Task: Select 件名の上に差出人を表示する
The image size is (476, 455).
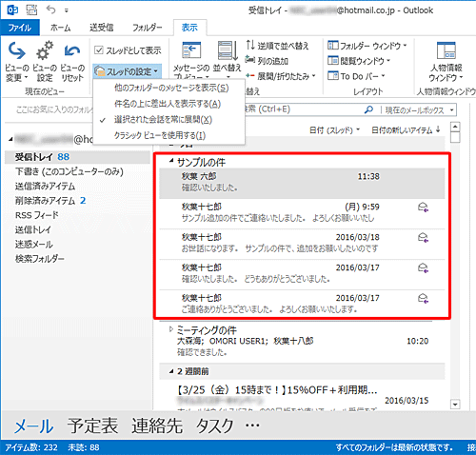Action: coord(168,104)
